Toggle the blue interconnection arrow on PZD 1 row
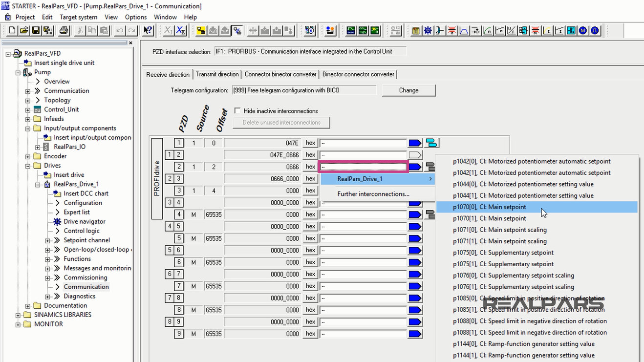Image resolution: width=644 pixels, height=362 pixels. pyautogui.click(x=415, y=143)
